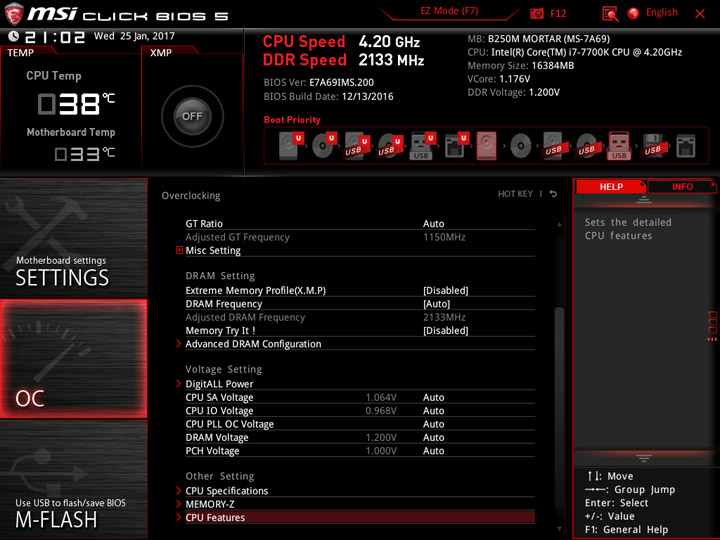Click the MSI dragon shield logo
Image resolution: width=720 pixels, height=540 pixels.
coord(14,14)
